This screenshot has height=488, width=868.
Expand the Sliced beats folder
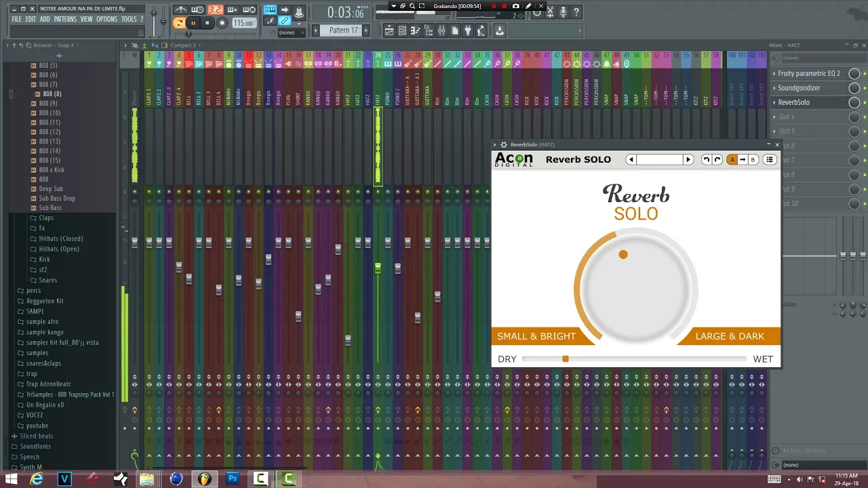point(36,436)
